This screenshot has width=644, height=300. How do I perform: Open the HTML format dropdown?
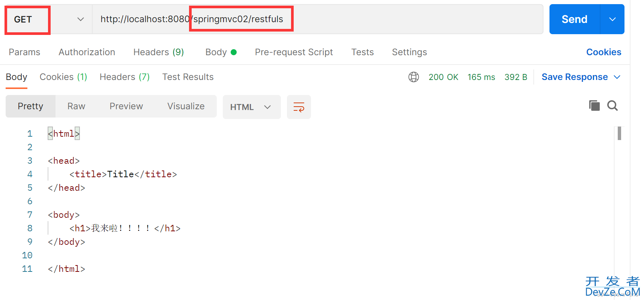252,107
